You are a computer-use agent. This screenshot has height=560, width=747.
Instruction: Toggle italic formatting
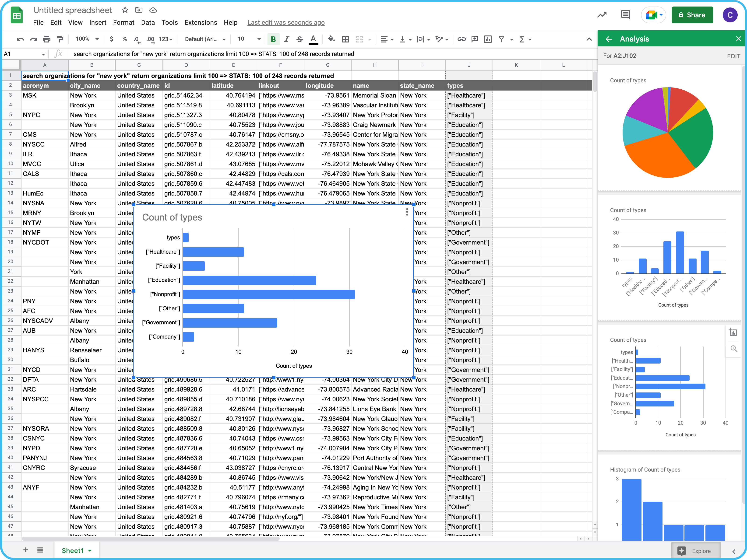click(286, 39)
